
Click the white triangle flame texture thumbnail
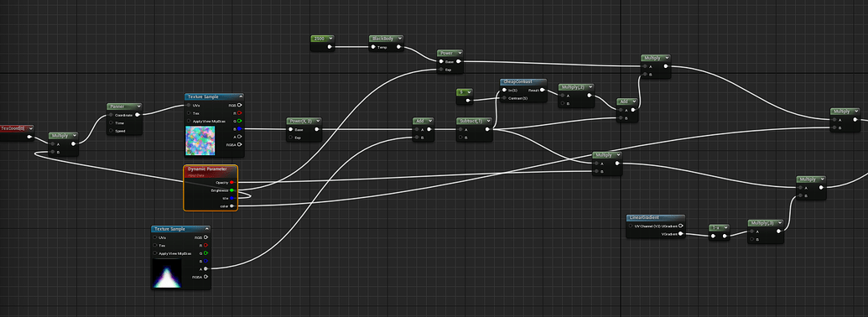[166, 273]
